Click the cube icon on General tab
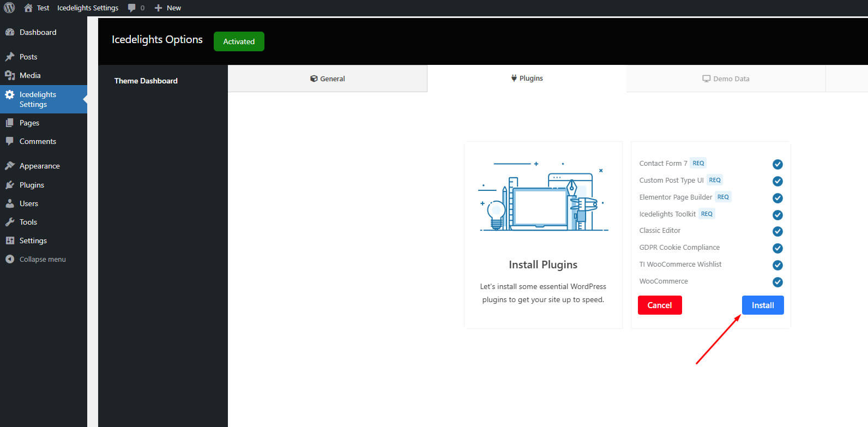Viewport: 868px width, 427px height. (x=314, y=79)
